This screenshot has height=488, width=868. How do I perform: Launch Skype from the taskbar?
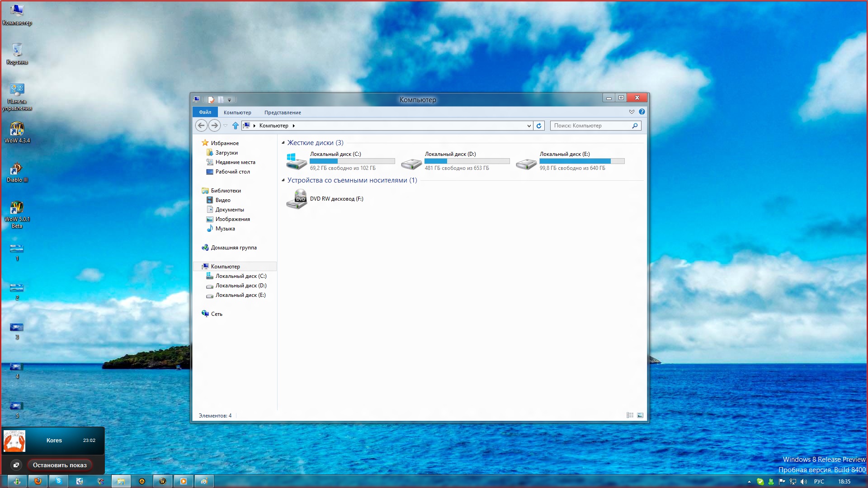coord(59,481)
